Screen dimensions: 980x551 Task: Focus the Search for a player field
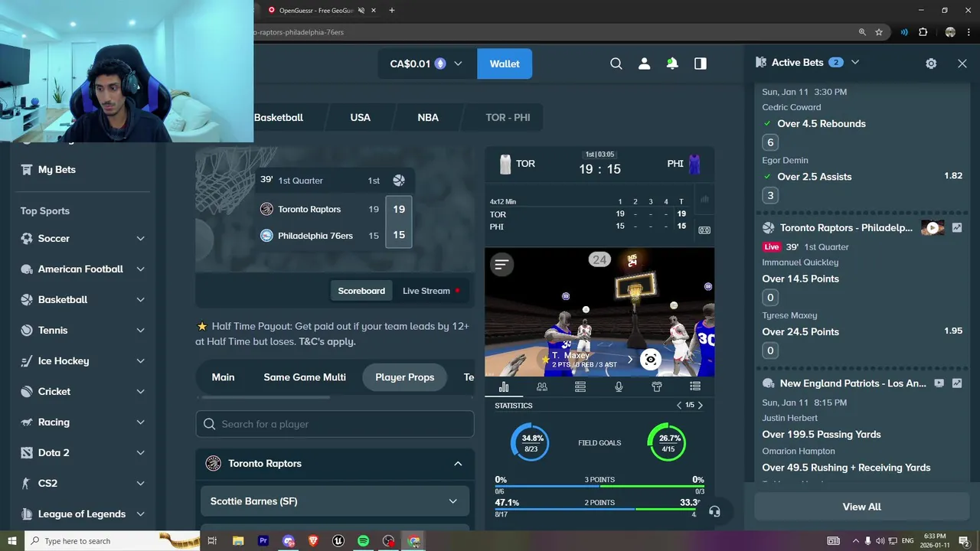(x=335, y=424)
